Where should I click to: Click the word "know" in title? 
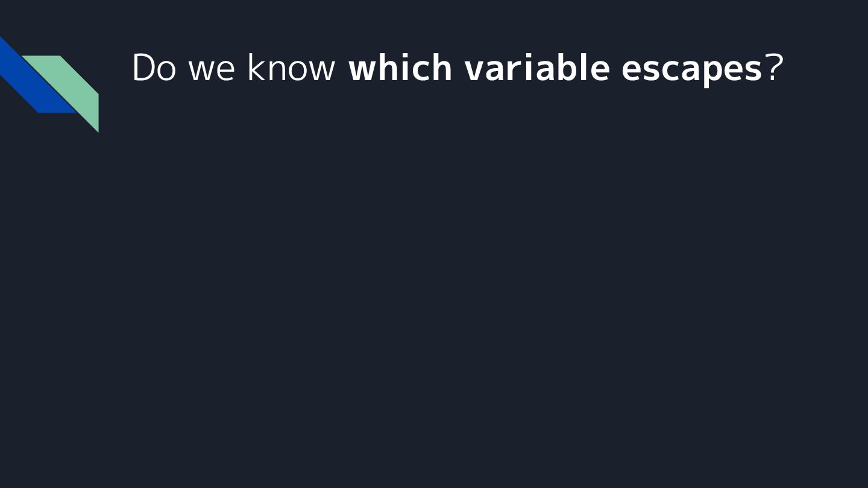coord(291,67)
